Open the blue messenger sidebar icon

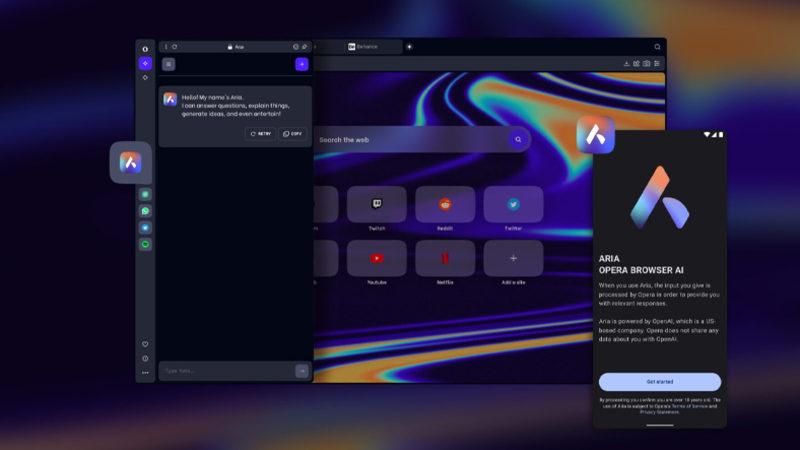pos(145,227)
